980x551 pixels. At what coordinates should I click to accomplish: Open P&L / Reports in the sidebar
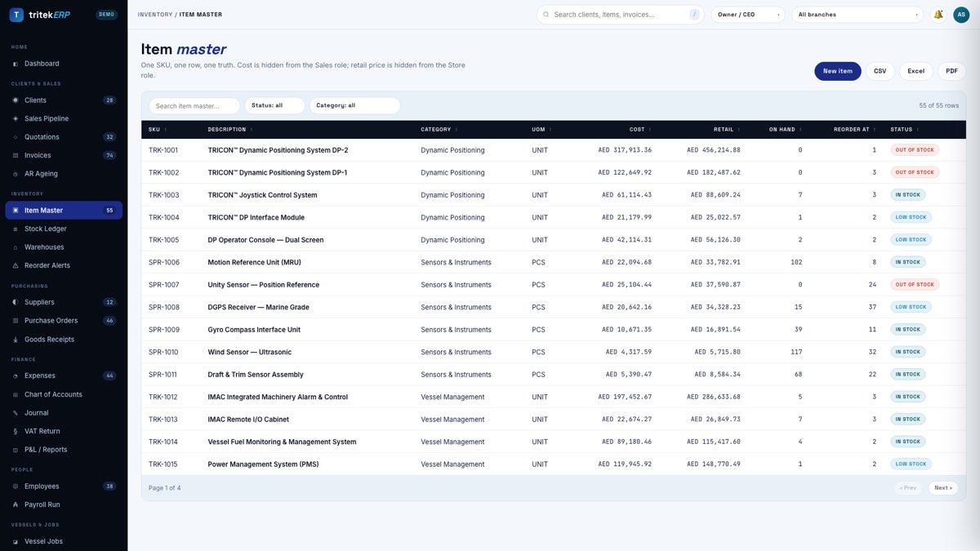click(x=64, y=450)
